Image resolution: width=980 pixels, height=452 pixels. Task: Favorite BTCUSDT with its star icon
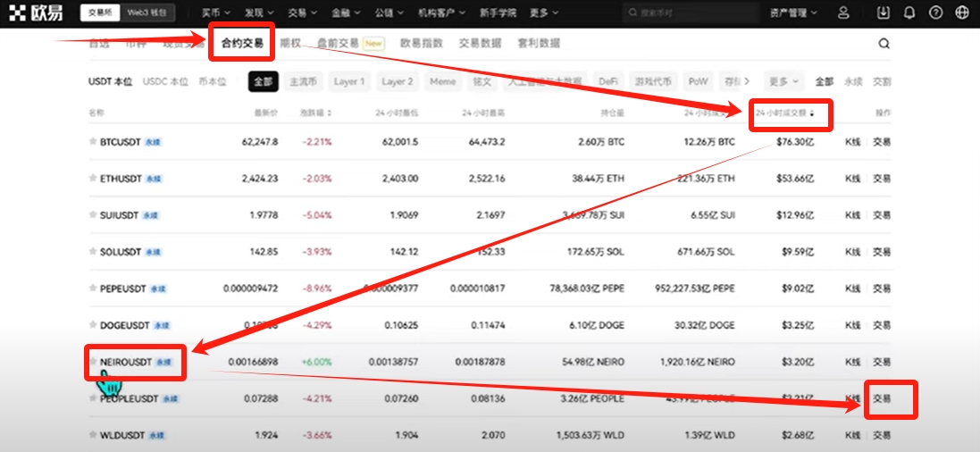tap(93, 142)
